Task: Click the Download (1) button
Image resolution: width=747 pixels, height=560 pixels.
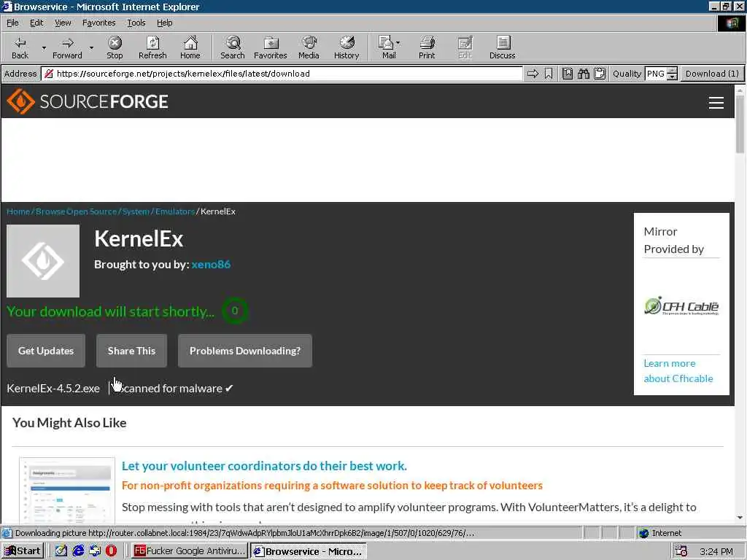Action: 712,74
